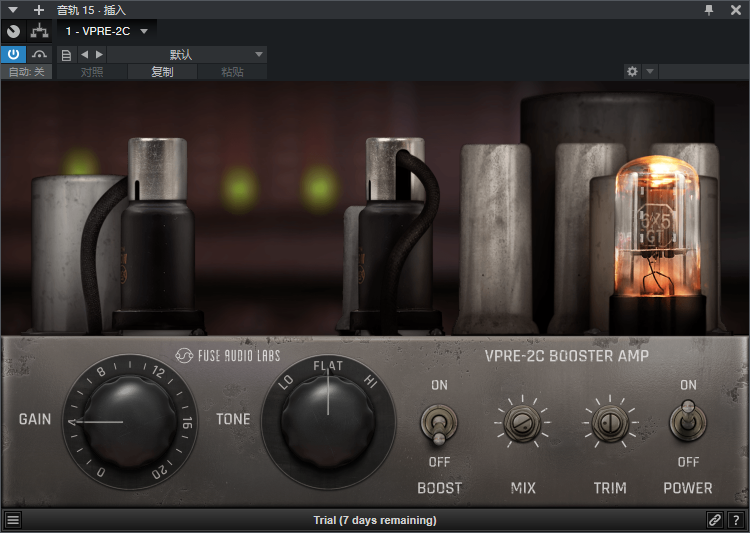The height and width of the screenshot is (533, 750).
Task: Click the TRIM knob
Action: coord(610,422)
